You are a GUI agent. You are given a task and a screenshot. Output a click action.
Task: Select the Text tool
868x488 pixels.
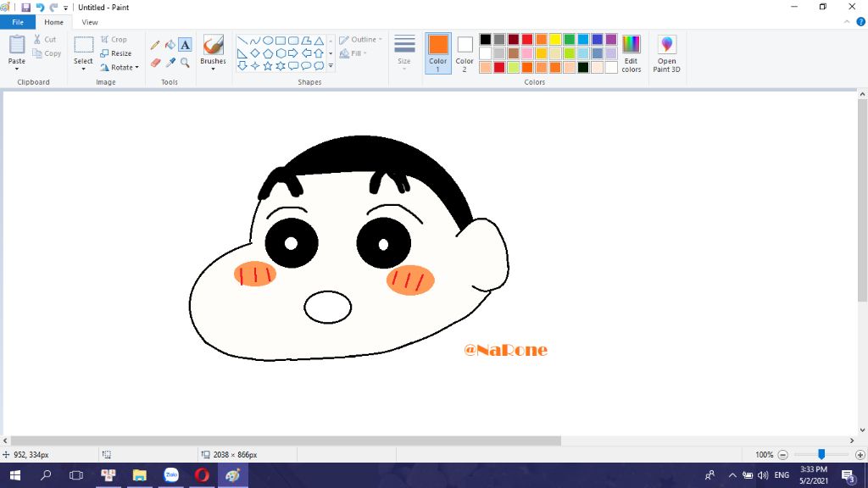[x=185, y=45]
